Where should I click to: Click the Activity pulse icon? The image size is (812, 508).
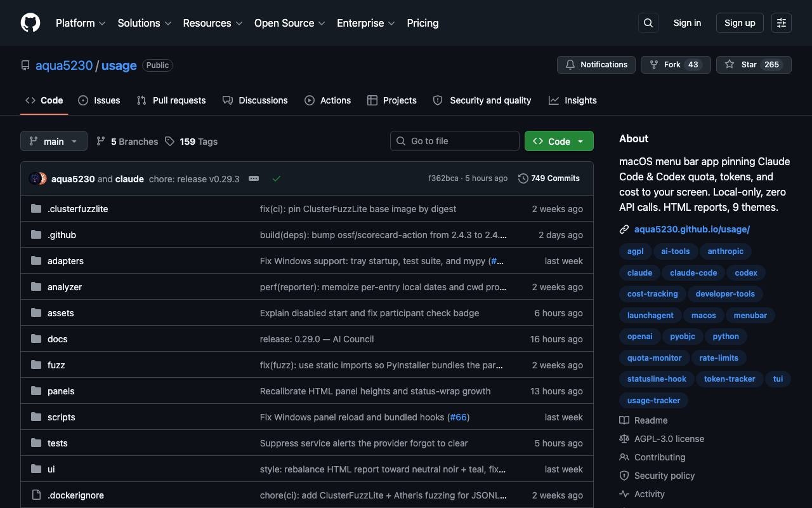[624, 494]
